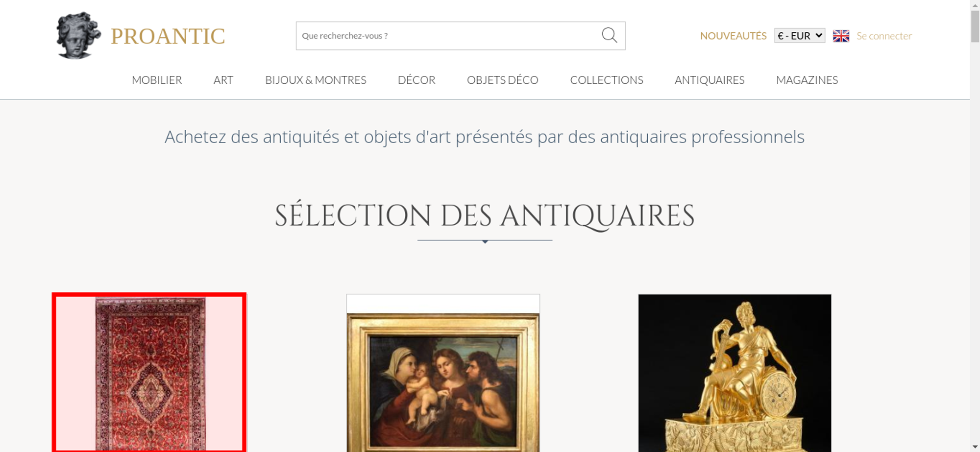Open the DÉCOR menu
Viewport: 980px width, 452px height.
pyautogui.click(x=416, y=80)
